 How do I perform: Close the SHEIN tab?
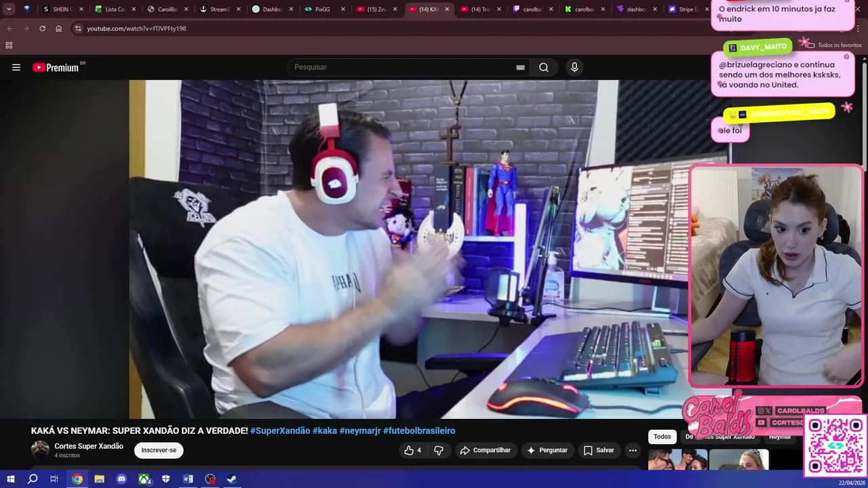(x=81, y=9)
